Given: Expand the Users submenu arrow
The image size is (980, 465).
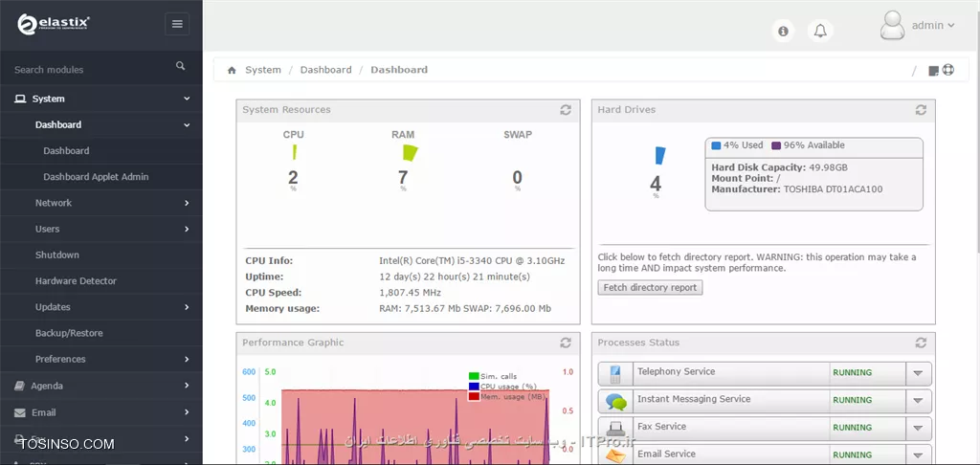Looking at the screenshot, I should pos(187,230).
